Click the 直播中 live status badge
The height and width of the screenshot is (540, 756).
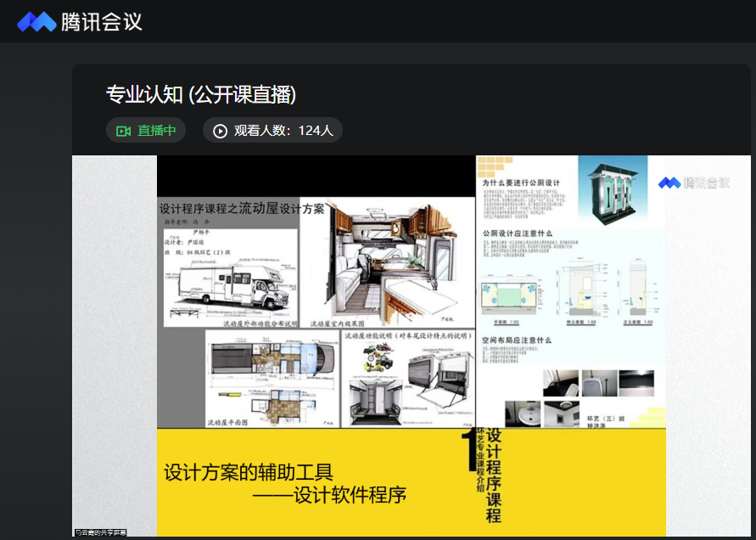click(146, 131)
